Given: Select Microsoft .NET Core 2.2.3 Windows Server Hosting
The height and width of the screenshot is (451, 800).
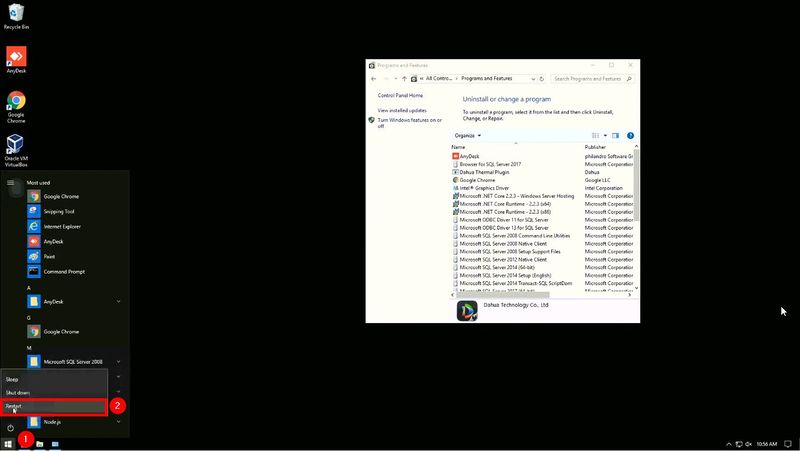Looking at the screenshot, I should [516, 196].
